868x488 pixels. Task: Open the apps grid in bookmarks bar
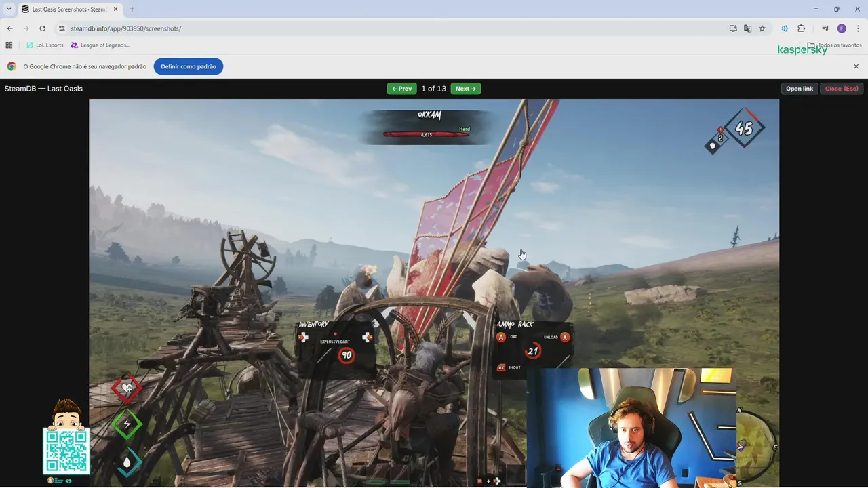pyautogui.click(x=9, y=45)
